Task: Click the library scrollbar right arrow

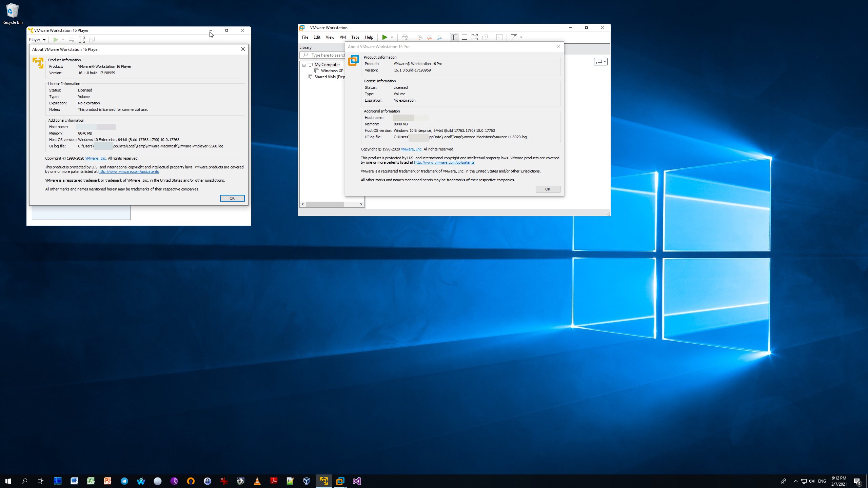Action: pyautogui.click(x=361, y=204)
